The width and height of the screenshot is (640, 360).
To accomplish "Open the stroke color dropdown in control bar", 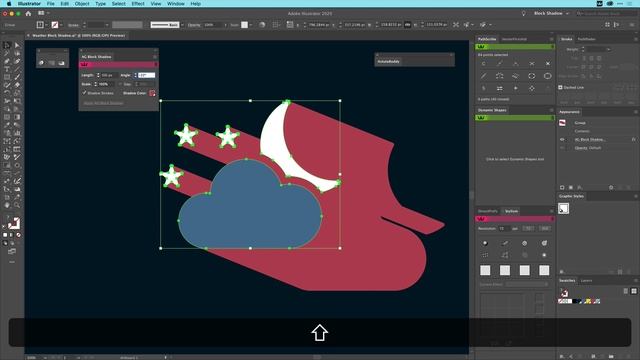I will point(61,25).
